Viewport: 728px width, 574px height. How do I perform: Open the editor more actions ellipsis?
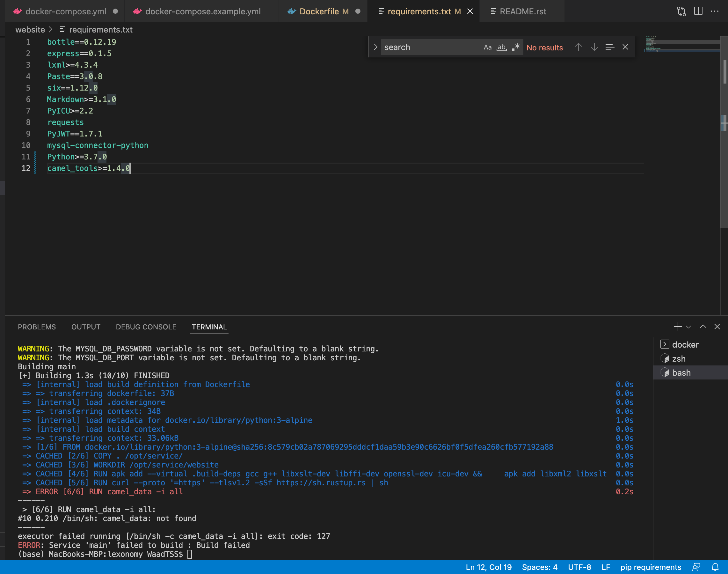click(715, 11)
